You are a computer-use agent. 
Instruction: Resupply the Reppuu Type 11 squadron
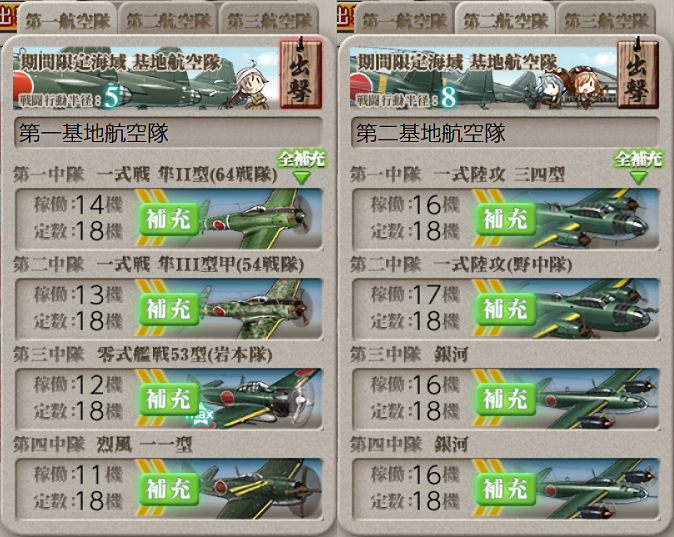click(x=168, y=488)
